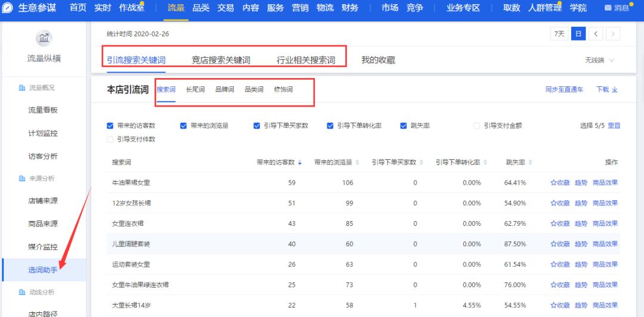Click 同步至直通车 link
Screen dimensions: 644x317
coord(564,90)
